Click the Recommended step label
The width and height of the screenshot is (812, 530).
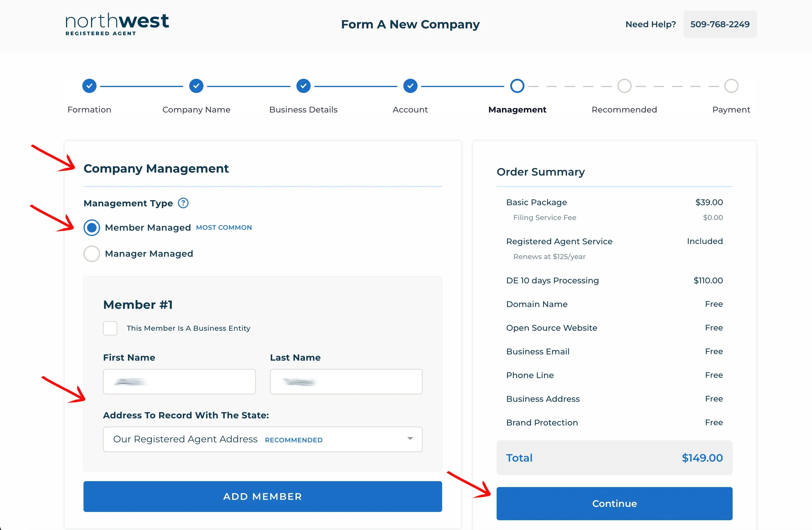click(x=624, y=110)
